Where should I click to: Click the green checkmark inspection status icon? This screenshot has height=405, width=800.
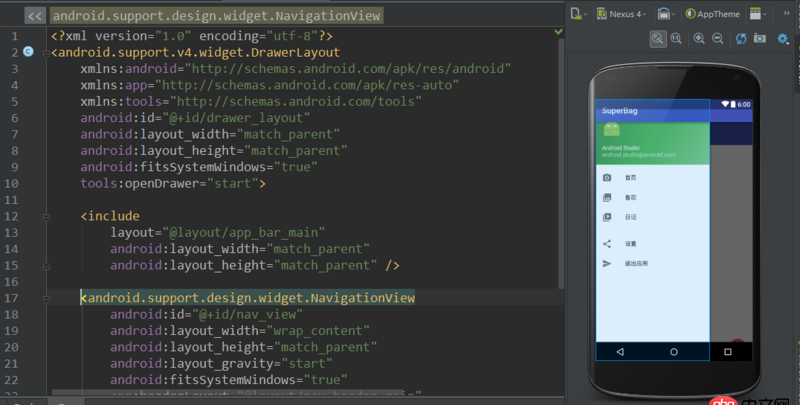click(559, 32)
